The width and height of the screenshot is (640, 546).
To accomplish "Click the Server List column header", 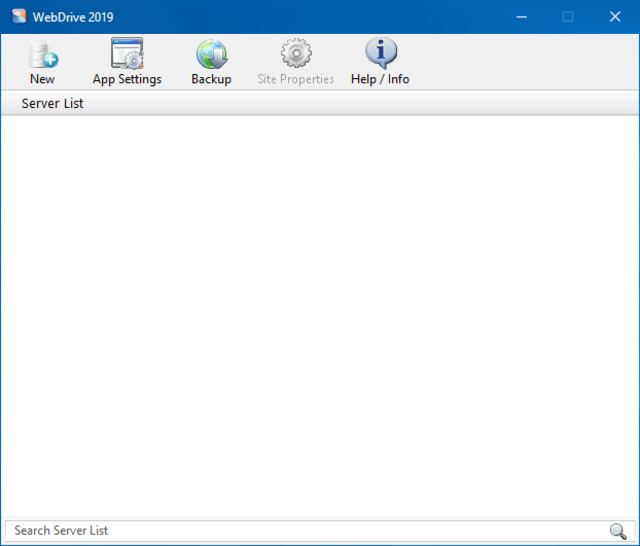I will 53,103.
